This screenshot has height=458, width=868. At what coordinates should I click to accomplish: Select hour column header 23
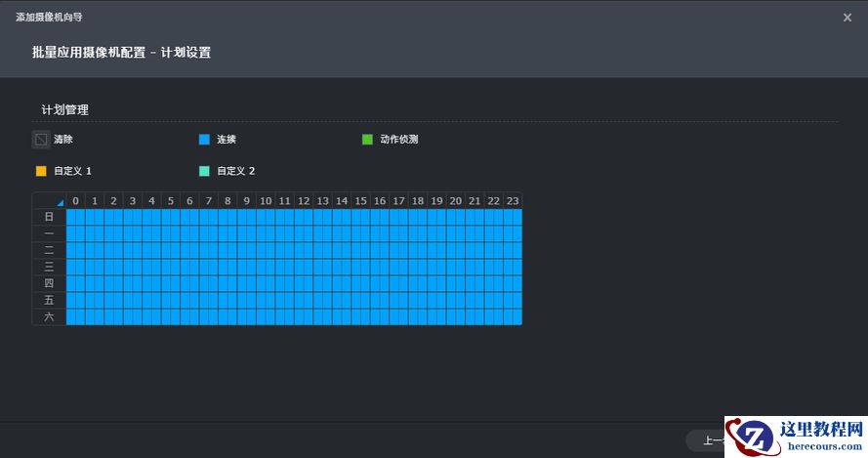(513, 201)
